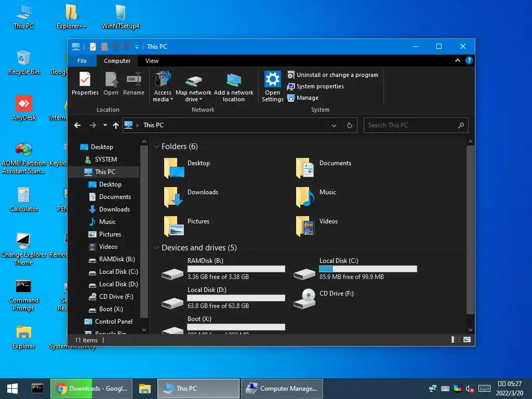Click the Calculator desktop icon
This screenshot has width=532, height=399.
click(24, 200)
